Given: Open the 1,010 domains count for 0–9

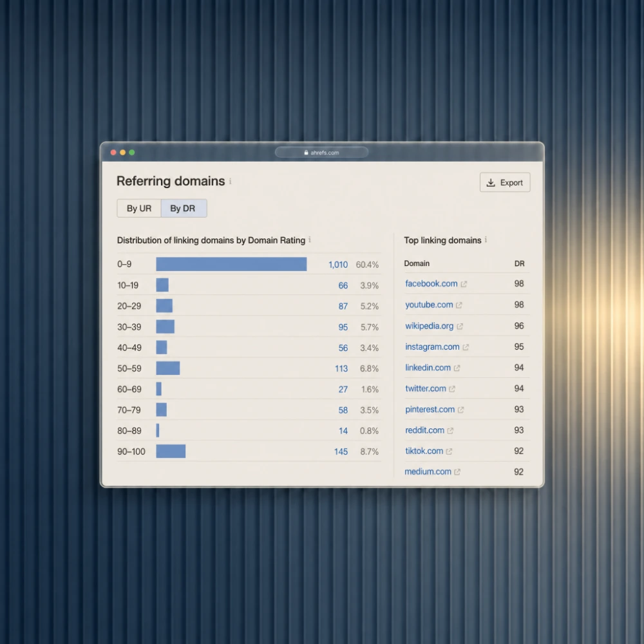Looking at the screenshot, I should [x=338, y=265].
